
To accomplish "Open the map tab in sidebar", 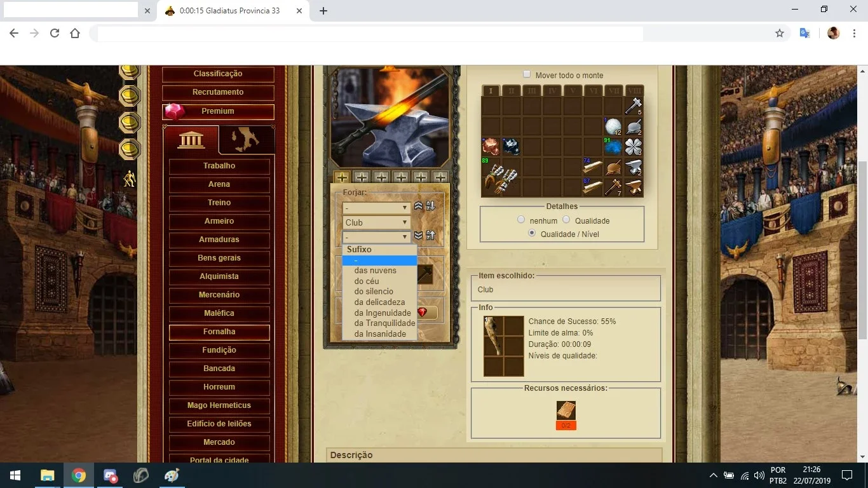I will pyautogui.click(x=247, y=140).
